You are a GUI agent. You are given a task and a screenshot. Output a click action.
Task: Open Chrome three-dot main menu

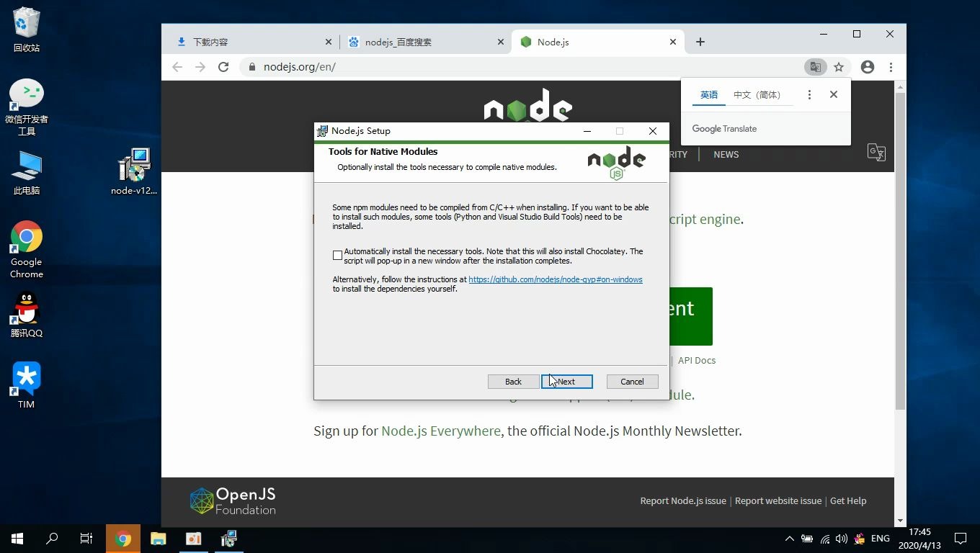891,67
